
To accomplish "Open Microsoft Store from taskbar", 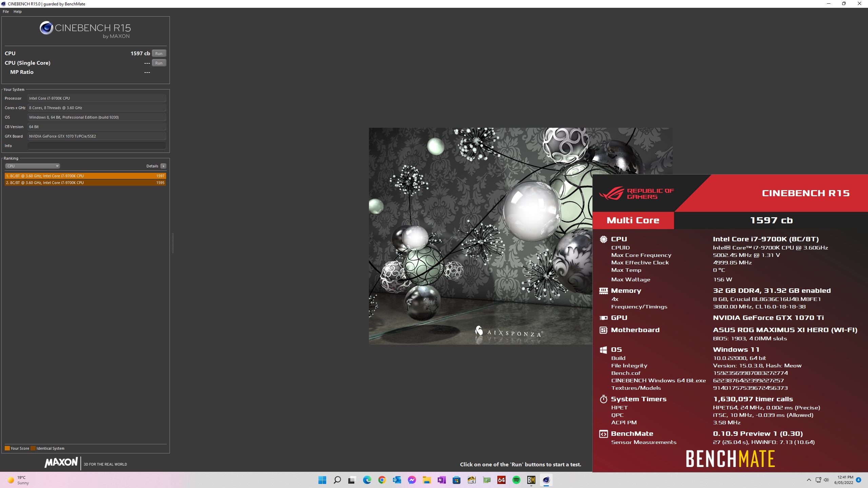I will pos(456,480).
